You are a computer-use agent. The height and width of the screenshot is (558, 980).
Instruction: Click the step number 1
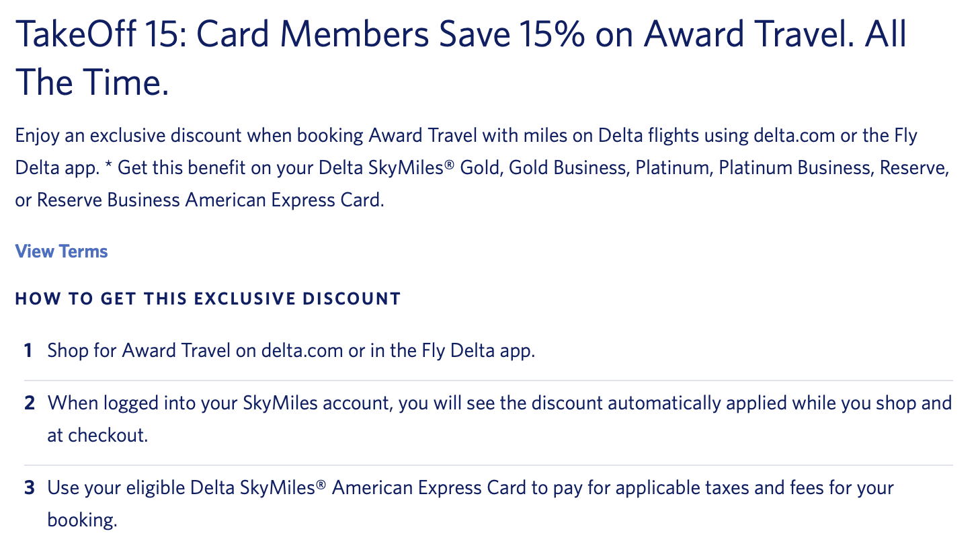pos(28,351)
